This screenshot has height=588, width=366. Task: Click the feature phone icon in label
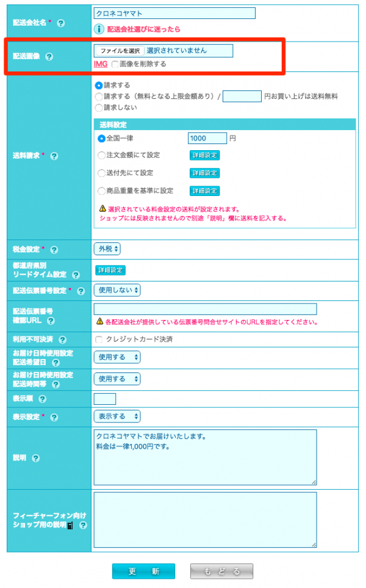tap(70, 525)
